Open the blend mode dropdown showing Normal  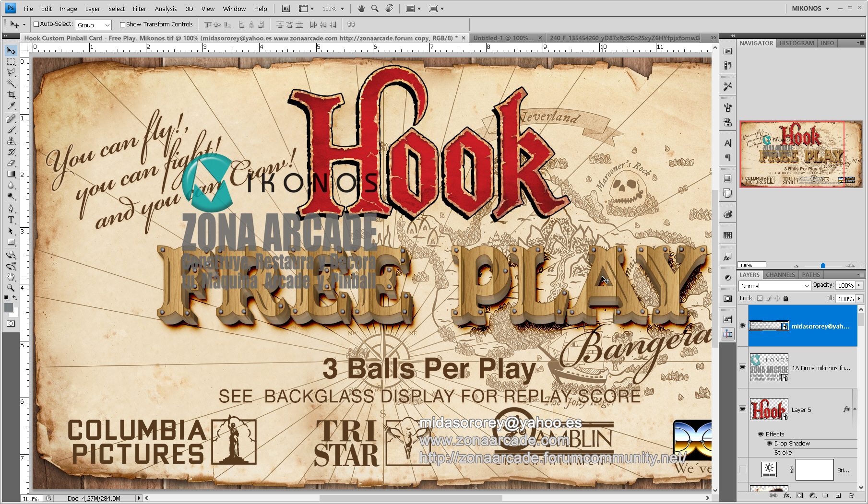click(774, 285)
